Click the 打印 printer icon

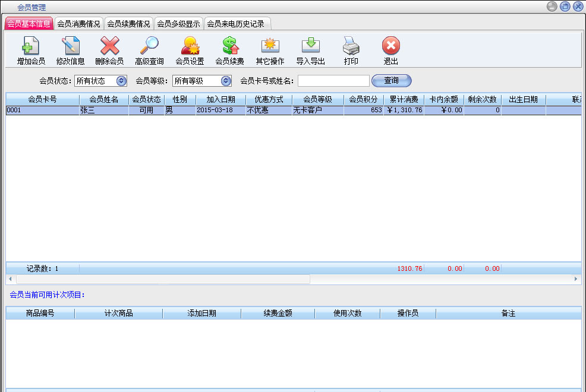click(x=351, y=46)
